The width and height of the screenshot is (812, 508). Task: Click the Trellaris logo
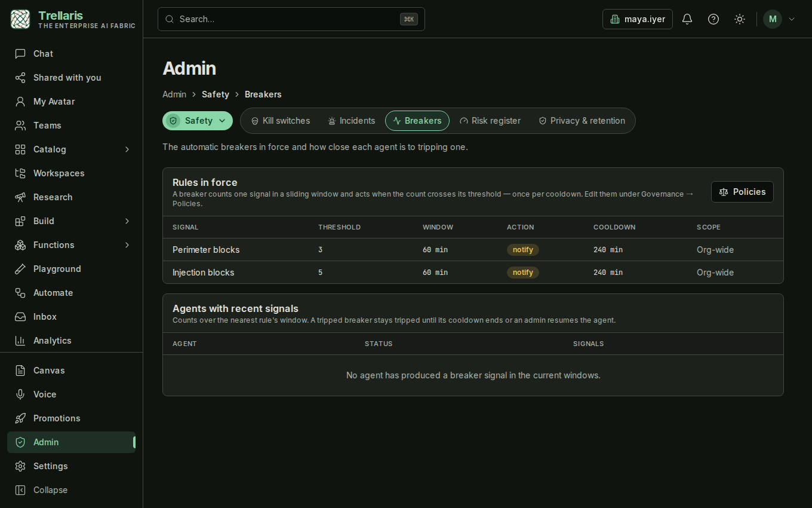(x=20, y=19)
